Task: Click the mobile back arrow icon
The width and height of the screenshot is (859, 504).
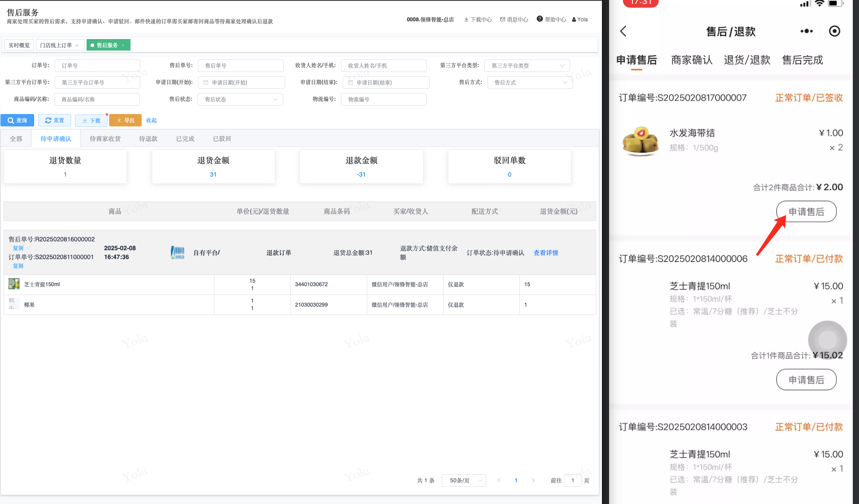Action: click(623, 31)
